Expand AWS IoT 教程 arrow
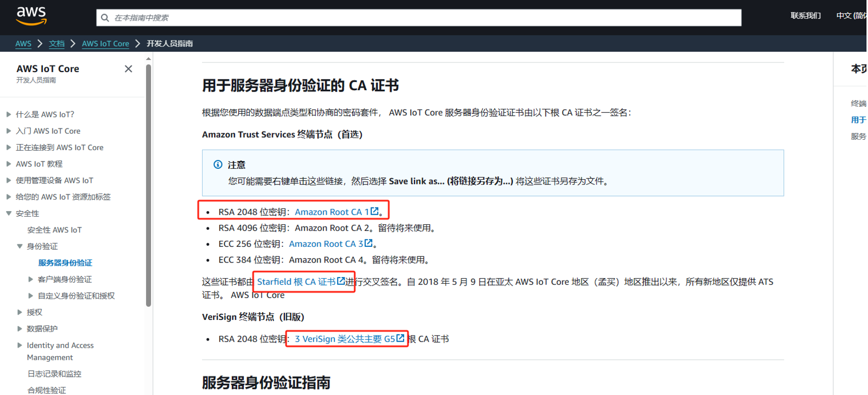The width and height of the screenshot is (868, 395). point(9,164)
